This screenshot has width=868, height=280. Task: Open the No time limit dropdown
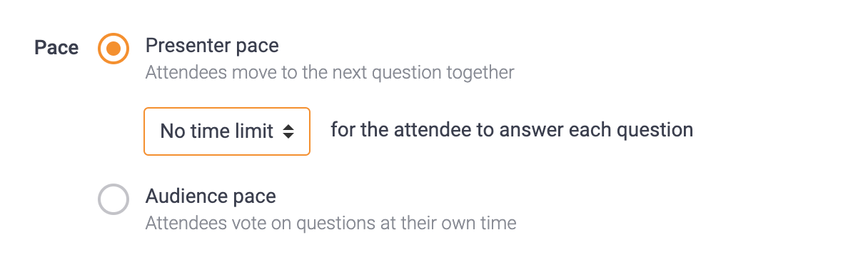[x=227, y=131]
